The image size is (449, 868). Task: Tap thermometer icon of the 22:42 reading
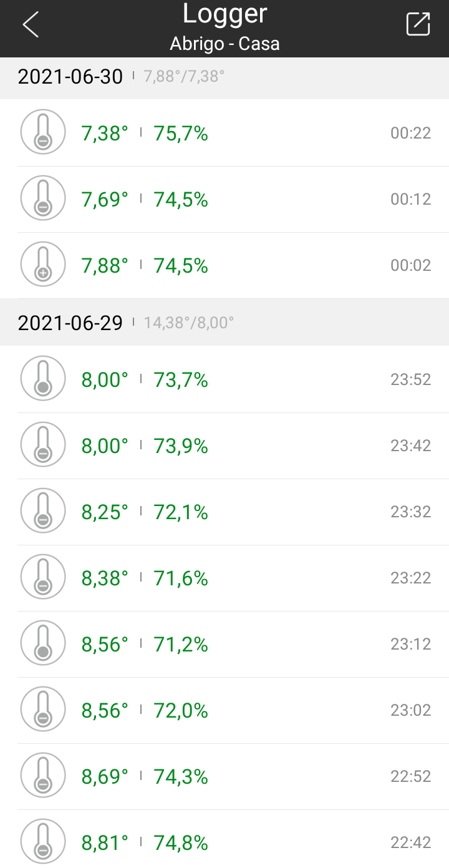point(43,842)
